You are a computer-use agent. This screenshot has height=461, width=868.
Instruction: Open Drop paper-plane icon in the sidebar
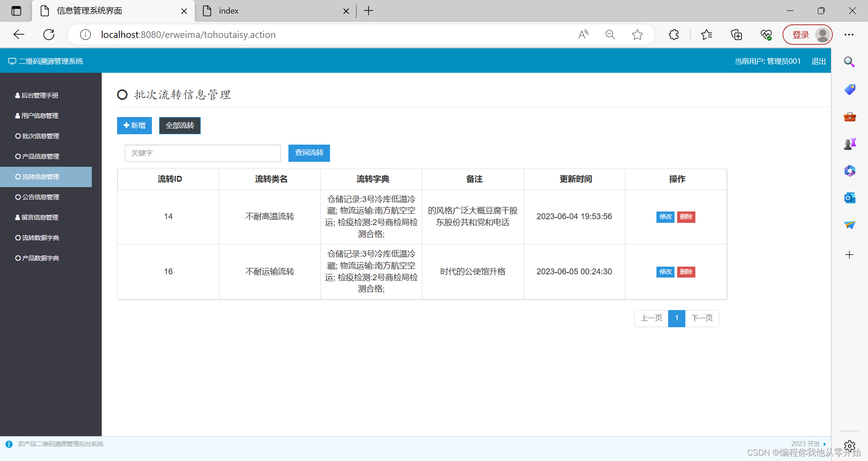849,225
